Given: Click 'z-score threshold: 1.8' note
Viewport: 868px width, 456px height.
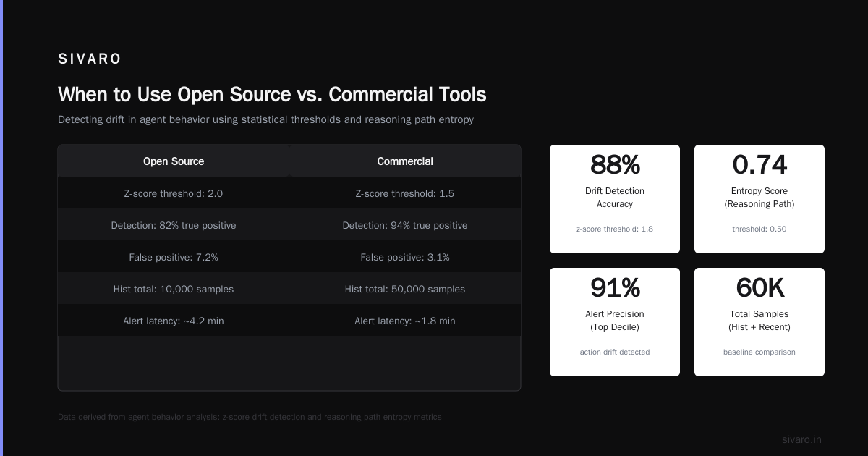Looking at the screenshot, I should (x=615, y=229).
